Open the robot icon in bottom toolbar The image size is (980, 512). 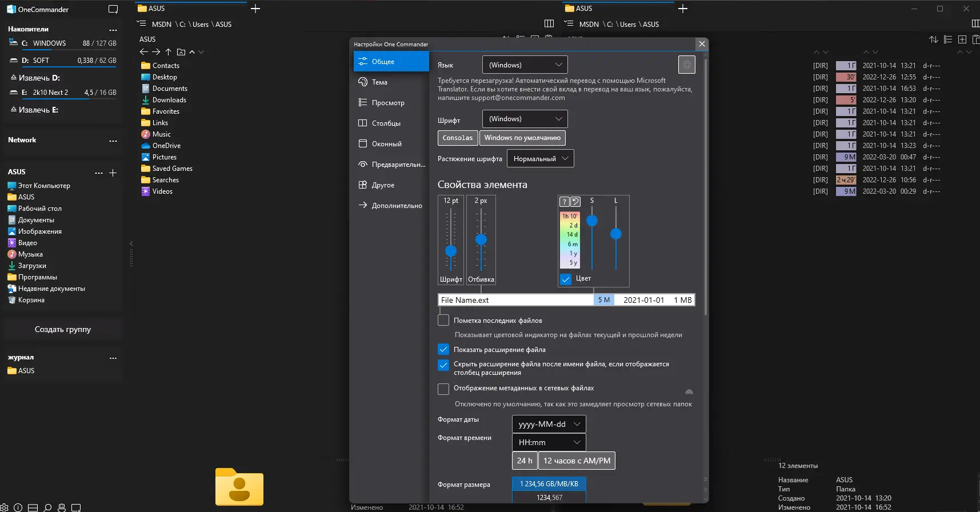62,507
